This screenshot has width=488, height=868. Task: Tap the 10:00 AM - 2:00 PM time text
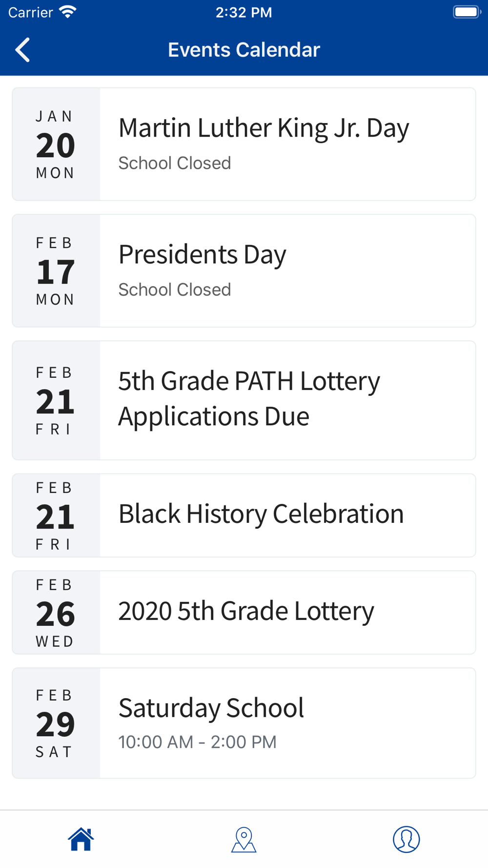[197, 742]
